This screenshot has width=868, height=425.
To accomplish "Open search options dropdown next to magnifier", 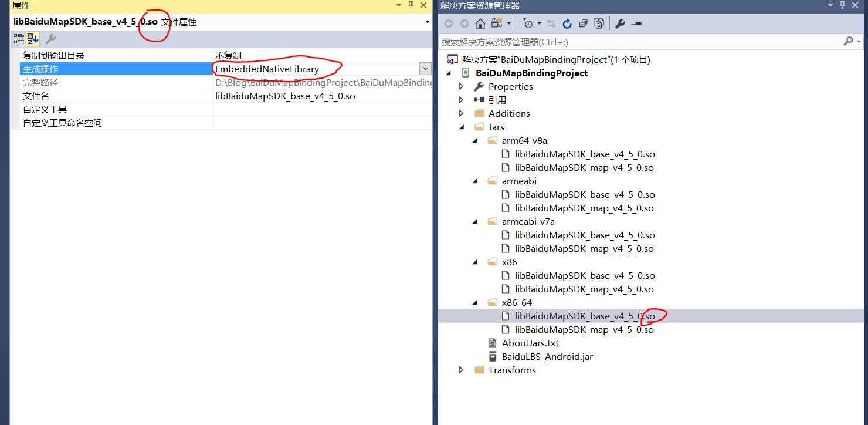I will [859, 42].
